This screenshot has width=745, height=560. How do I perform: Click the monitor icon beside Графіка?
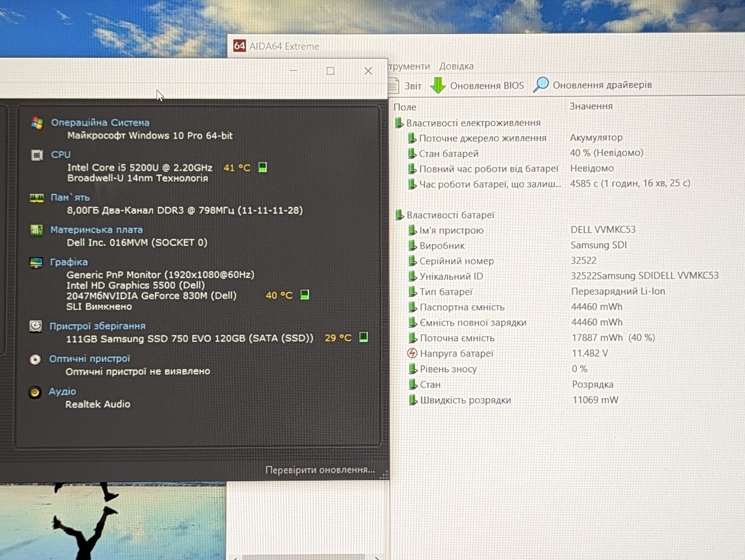36,262
